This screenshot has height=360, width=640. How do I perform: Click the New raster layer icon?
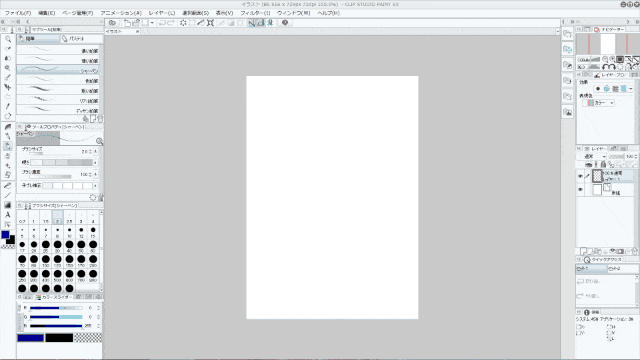coord(584,251)
